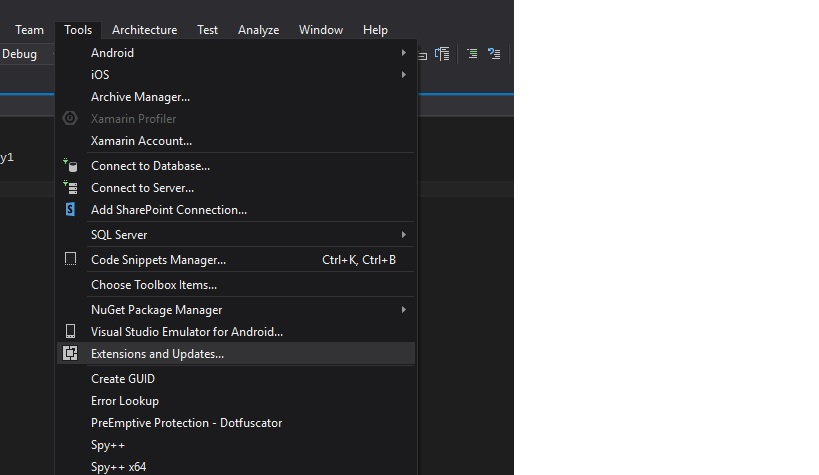Open the Debug configuration dropdown
This screenshot has height=475, width=819.
(x=27, y=54)
